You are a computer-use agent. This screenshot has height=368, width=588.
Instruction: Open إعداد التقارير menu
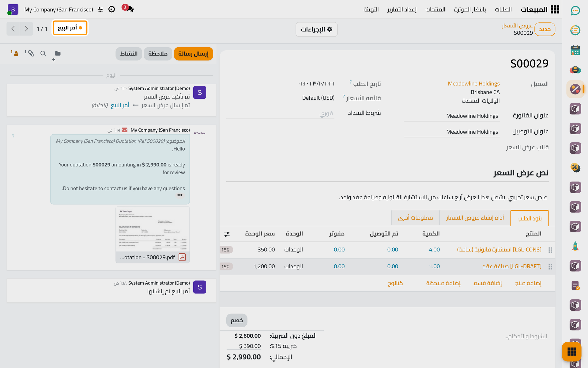pos(402,10)
